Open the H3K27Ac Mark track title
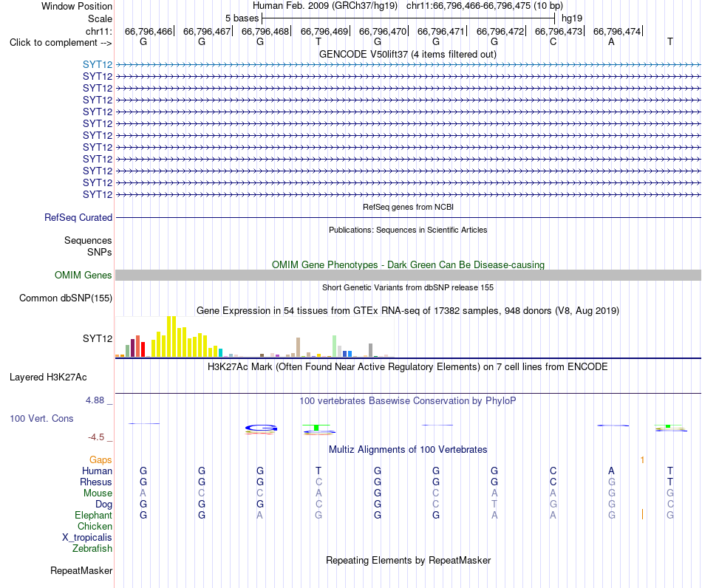 408,367
